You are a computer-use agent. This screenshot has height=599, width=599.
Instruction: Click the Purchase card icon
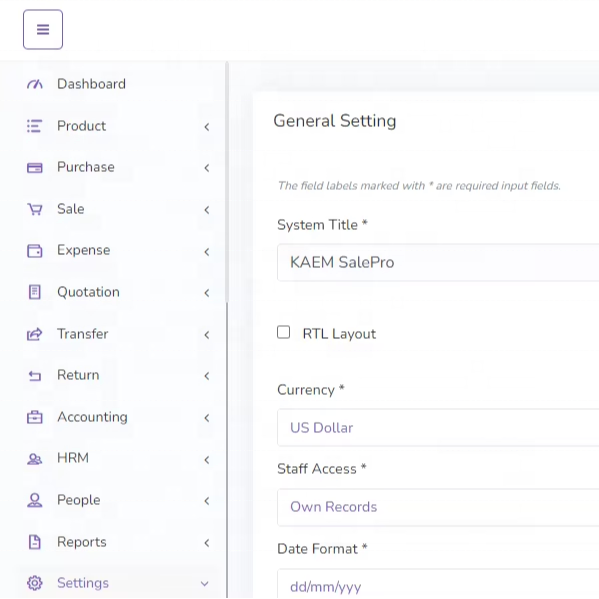click(35, 168)
